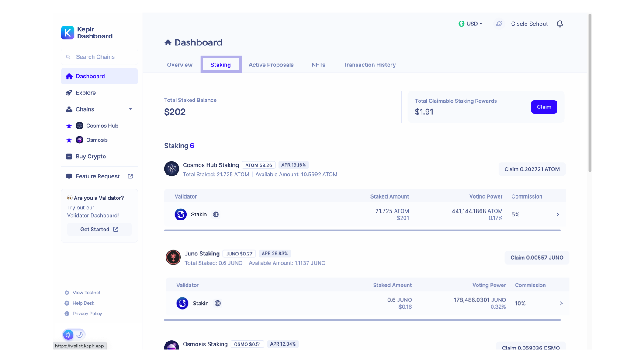Click the Dashboard home icon in sidebar
Image resolution: width=644 pixels, height=363 pixels.
tap(69, 76)
